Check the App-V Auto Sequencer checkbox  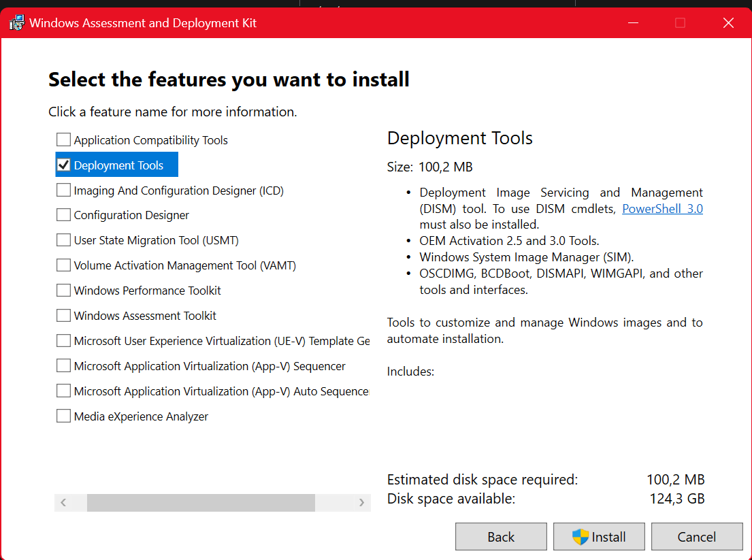pyautogui.click(x=63, y=391)
